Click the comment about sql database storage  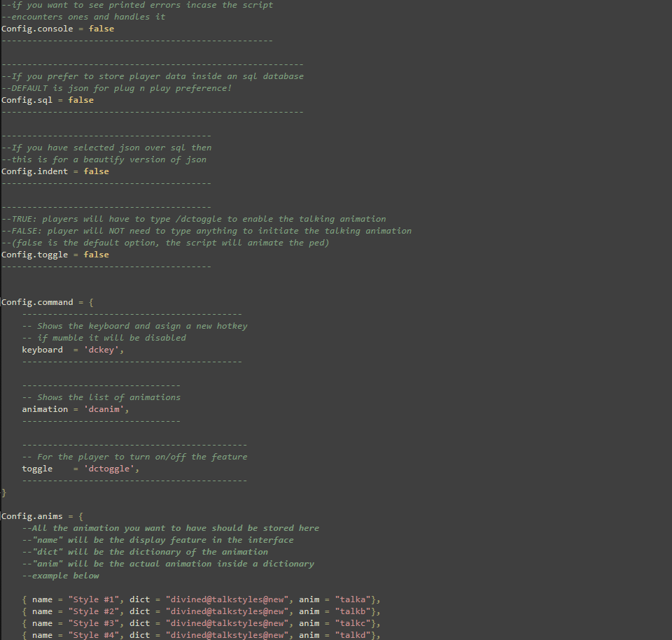pos(153,76)
